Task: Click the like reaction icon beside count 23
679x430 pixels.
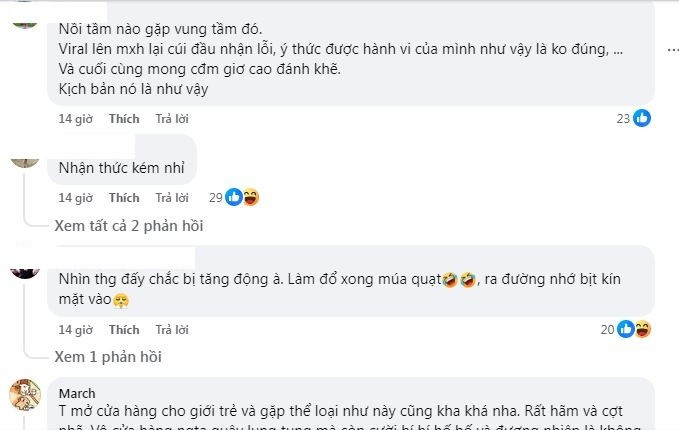Action: [x=642, y=118]
